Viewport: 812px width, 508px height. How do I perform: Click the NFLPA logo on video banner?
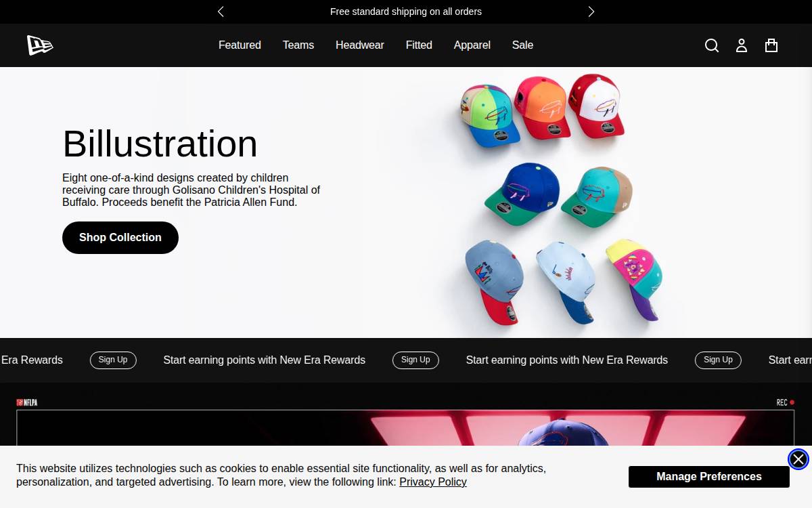click(27, 402)
